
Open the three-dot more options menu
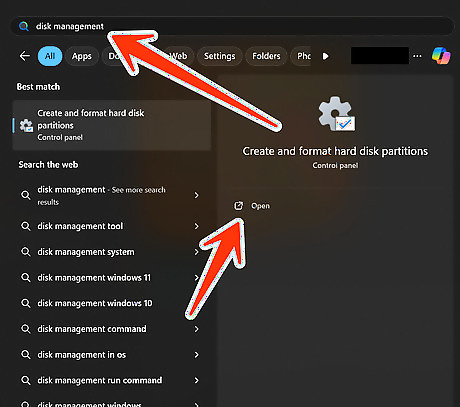(x=417, y=56)
